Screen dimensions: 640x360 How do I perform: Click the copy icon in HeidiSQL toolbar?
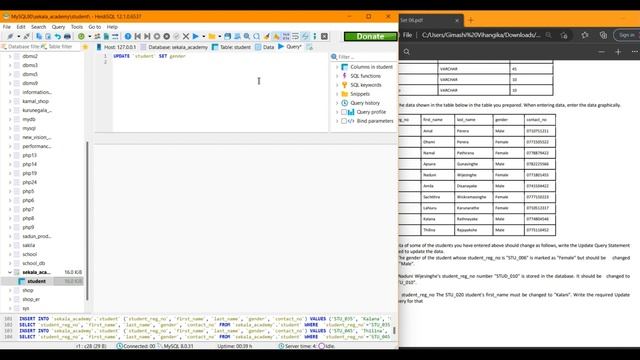click(39, 36)
